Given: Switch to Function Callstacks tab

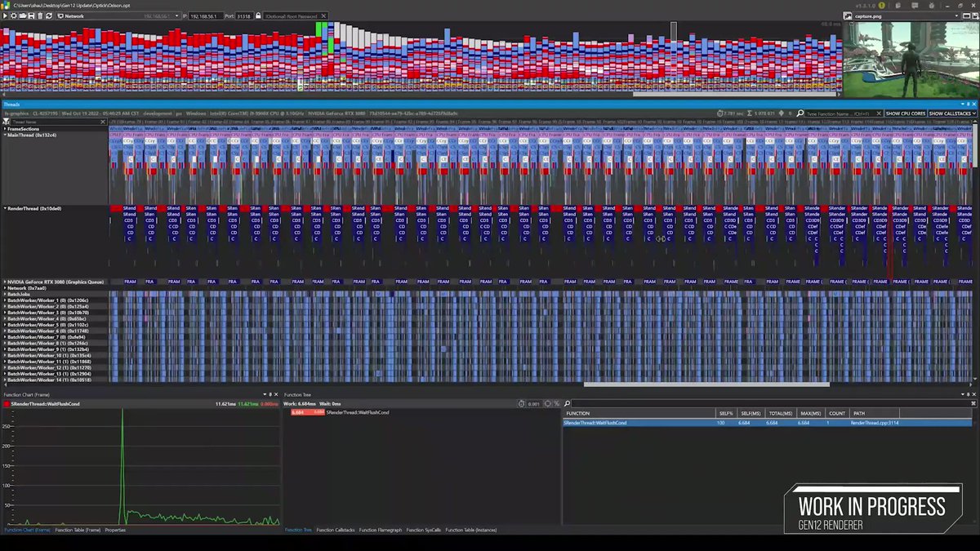Looking at the screenshot, I should pyautogui.click(x=336, y=530).
